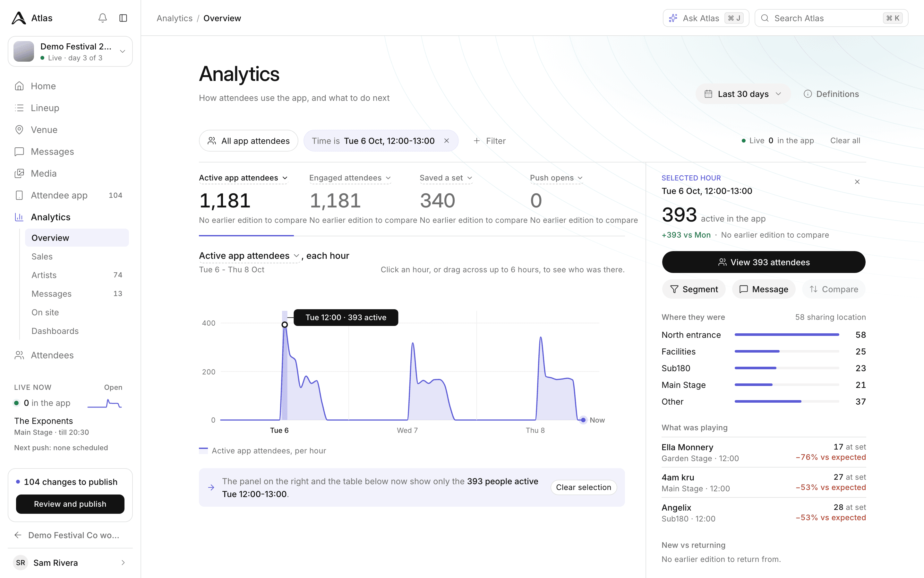The width and height of the screenshot is (924, 578).
Task: Click View 393 attendees button
Action: coord(764,262)
